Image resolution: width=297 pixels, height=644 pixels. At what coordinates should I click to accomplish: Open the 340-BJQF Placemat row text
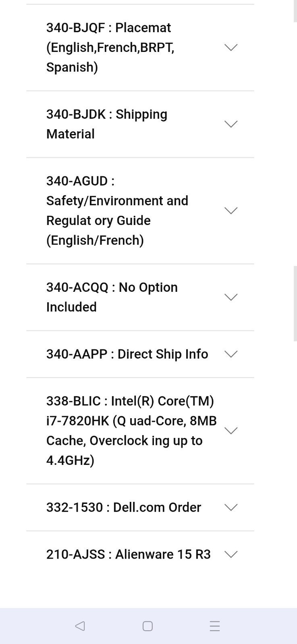click(x=110, y=47)
